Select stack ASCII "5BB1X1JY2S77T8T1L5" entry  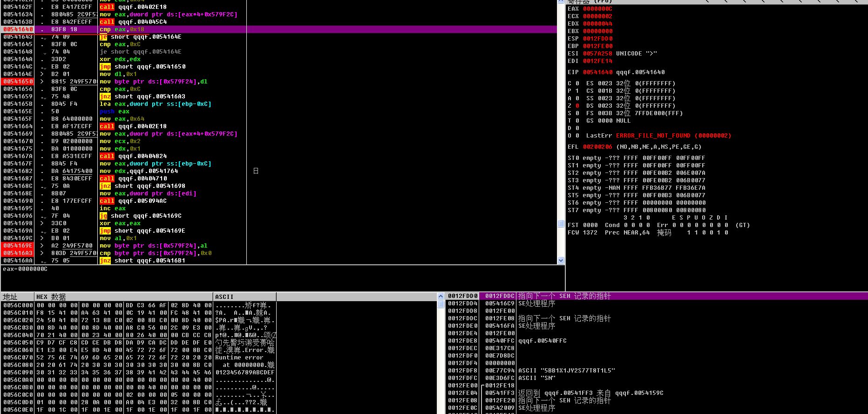[567, 371]
